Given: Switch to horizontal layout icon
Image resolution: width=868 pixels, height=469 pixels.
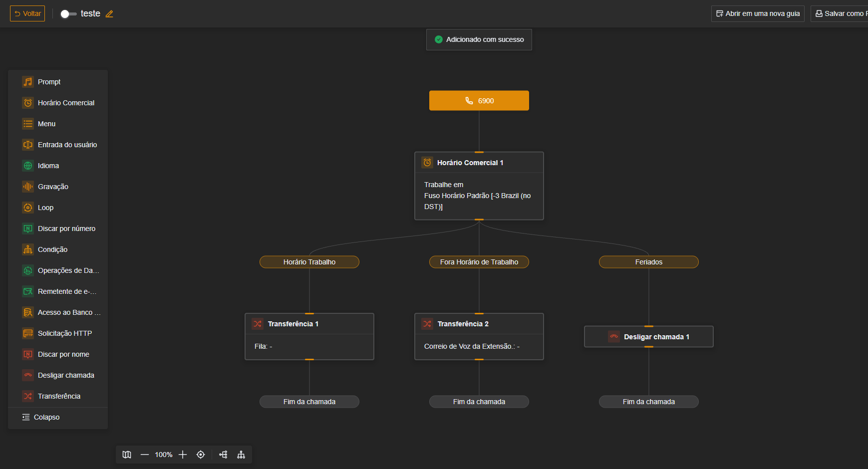Looking at the screenshot, I should (223, 455).
